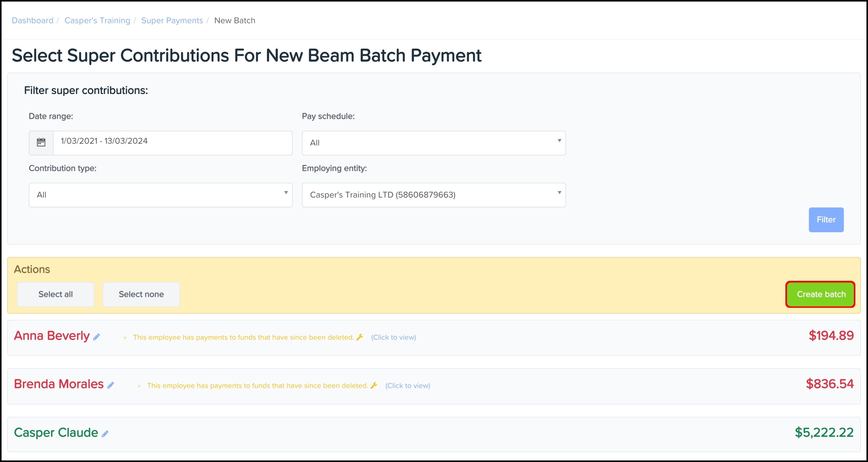The width and height of the screenshot is (868, 462).
Task: Click the wrench icon in Brenda Morales's warning
Action: (x=374, y=385)
